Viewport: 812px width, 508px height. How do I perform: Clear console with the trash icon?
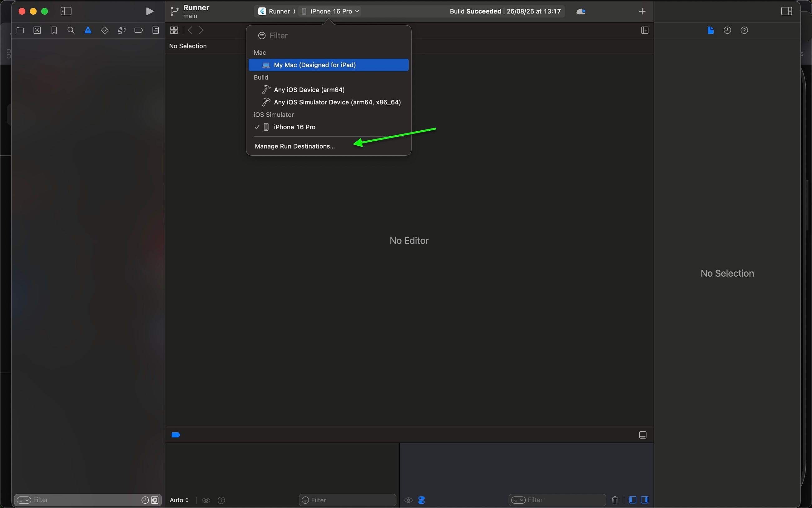click(x=615, y=500)
